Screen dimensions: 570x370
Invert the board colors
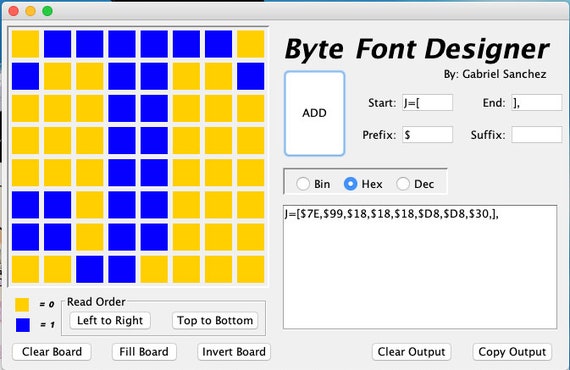click(234, 352)
